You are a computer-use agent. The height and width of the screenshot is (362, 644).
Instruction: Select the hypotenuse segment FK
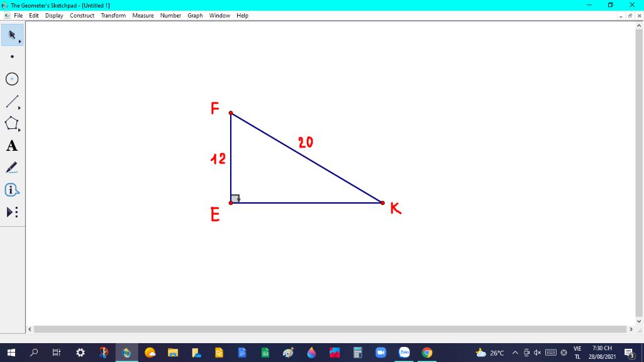coord(306,158)
